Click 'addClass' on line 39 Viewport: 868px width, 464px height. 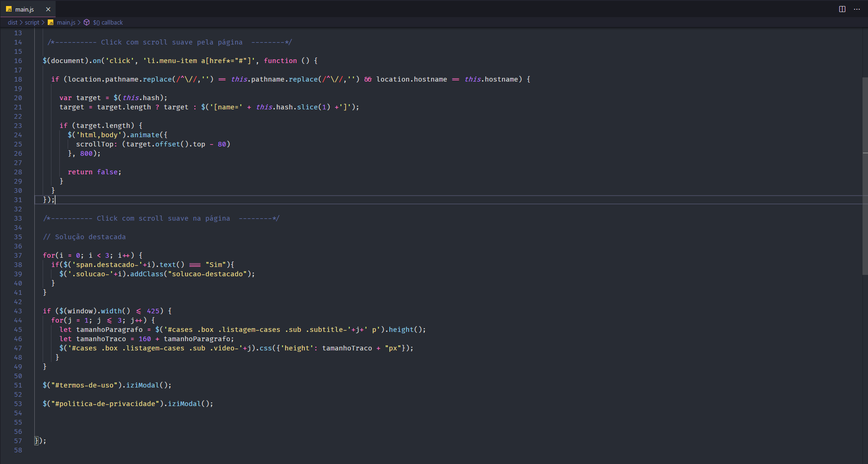pos(147,274)
